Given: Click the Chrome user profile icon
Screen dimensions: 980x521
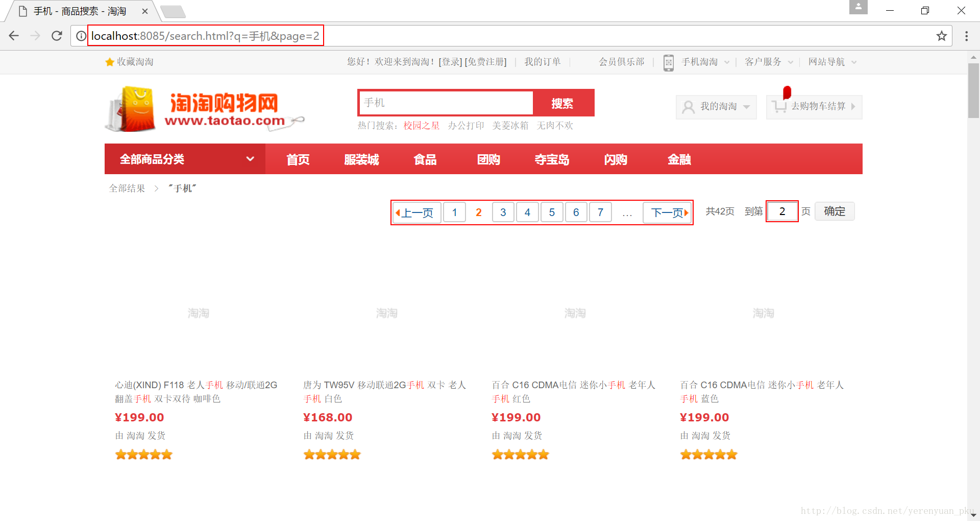Looking at the screenshot, I should [858, 7].
